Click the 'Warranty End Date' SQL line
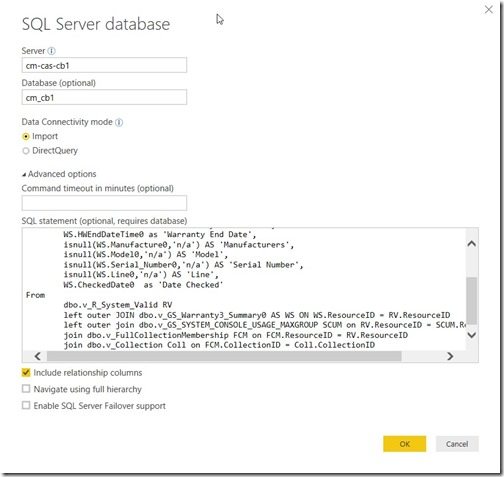Screen dimensions: 504x477 tap(160, 235)
